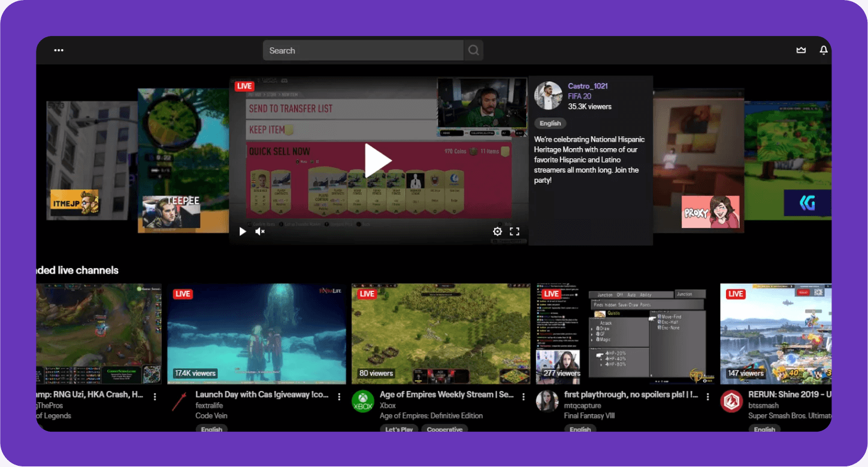Open the Final Fantasy VIII thumbnail with 277 viewers

point(625,334)
